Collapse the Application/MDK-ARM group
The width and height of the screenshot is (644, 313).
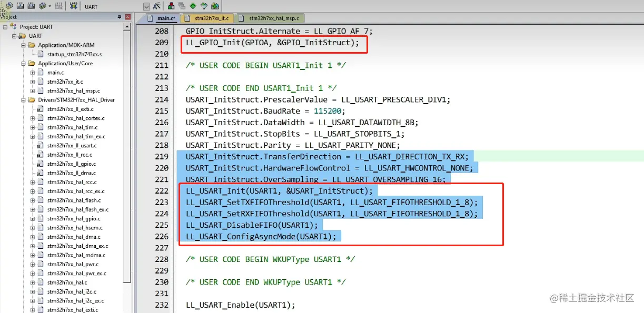point(24,45)
